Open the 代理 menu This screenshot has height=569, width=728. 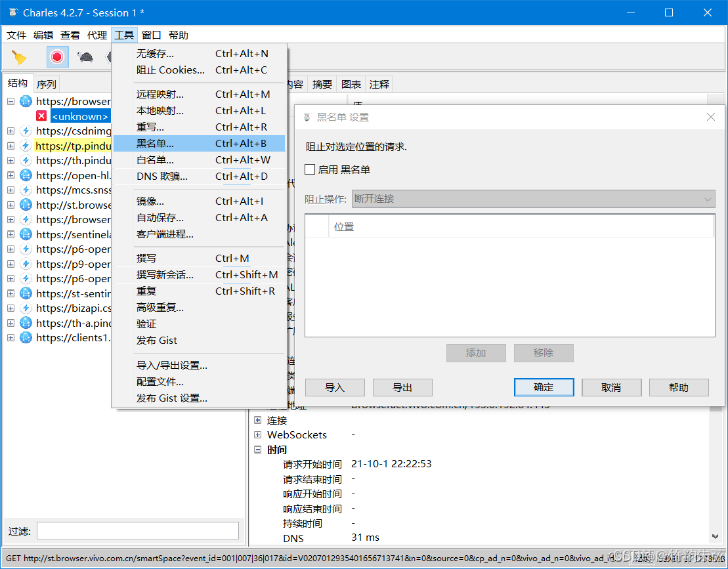tap(97, 35)
